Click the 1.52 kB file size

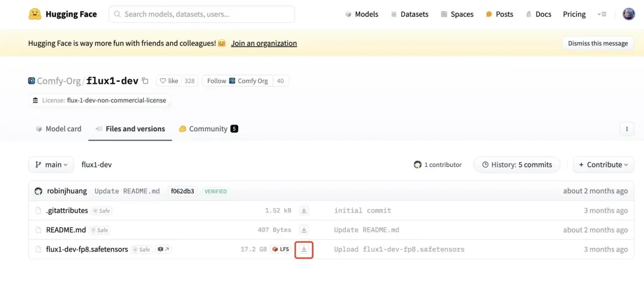click(278, 210)
